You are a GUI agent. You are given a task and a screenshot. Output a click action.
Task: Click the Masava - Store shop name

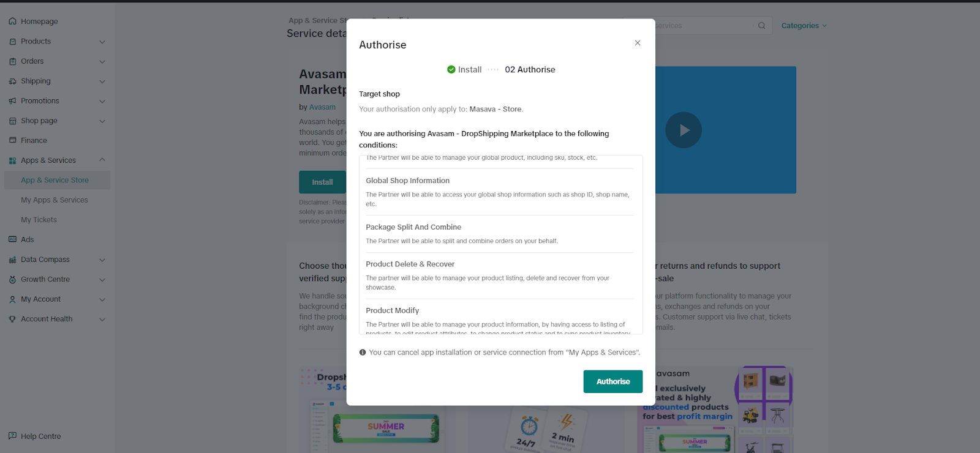(x=496, y=110)
